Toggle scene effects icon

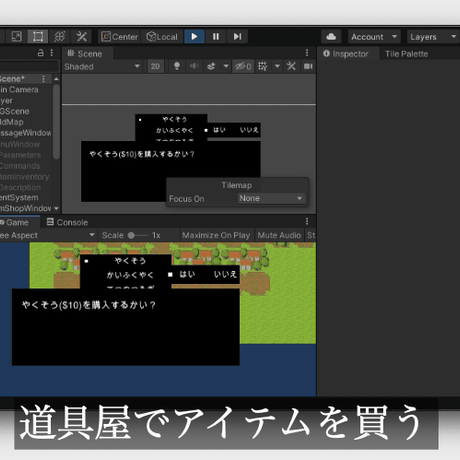point(211,66)
